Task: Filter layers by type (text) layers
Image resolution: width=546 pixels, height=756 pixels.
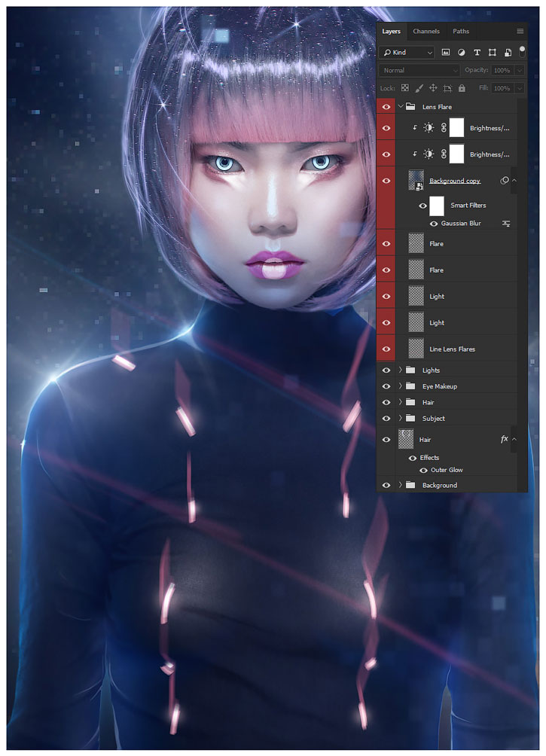Action: (x=477, y=53)
